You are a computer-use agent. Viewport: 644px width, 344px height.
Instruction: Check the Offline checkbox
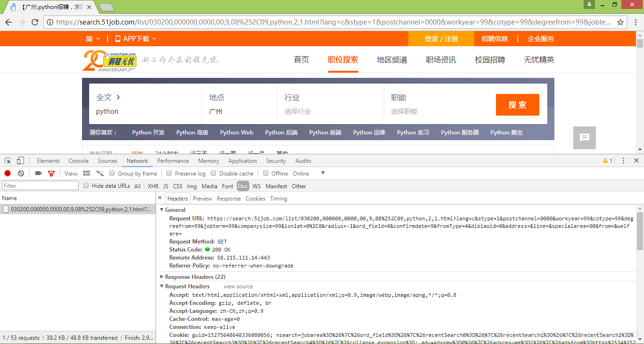coord(266,173)
